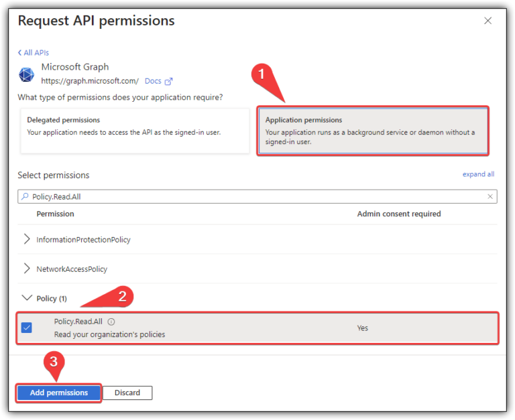515x420 pixels.
Task: Click the Docs external link icon
Action: point(168,81)
